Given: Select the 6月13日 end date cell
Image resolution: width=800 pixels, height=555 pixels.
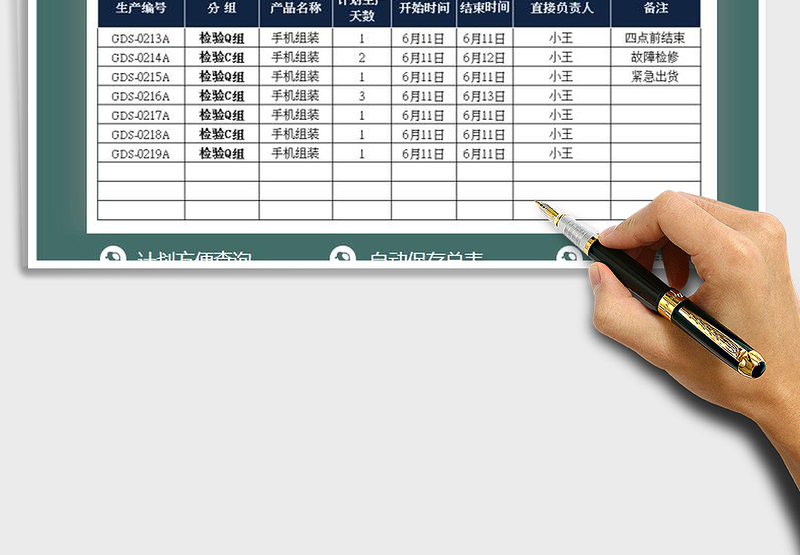Looking at the screenshot, I should (x=485, y=96).
